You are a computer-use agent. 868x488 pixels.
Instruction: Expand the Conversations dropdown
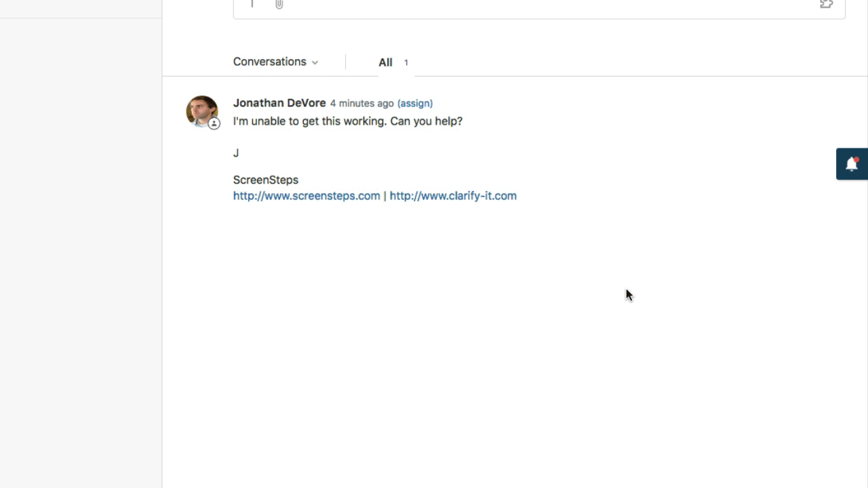[275, 62]
